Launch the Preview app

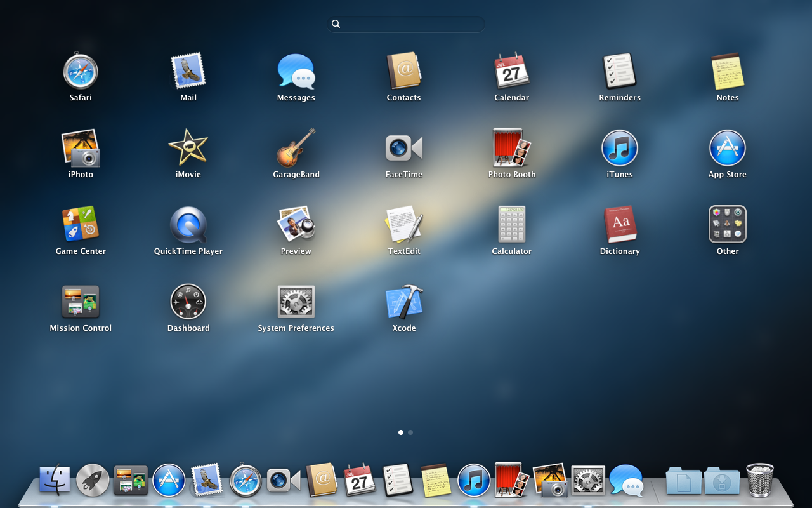tap(296, 225)
